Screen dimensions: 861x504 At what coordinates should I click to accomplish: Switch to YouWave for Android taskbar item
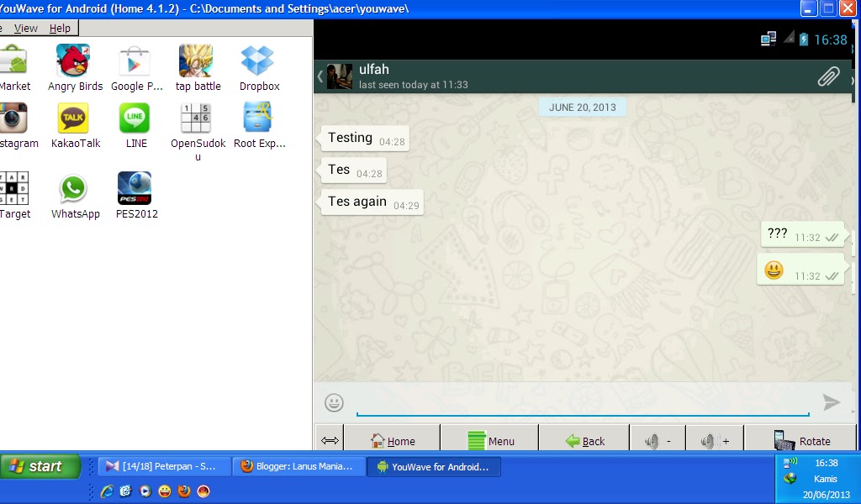(x=433, y=466)
